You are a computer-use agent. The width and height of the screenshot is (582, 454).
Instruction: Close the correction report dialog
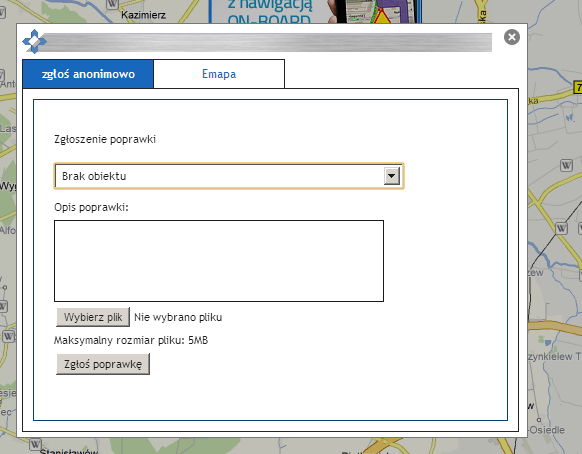[x=512, y=37]
